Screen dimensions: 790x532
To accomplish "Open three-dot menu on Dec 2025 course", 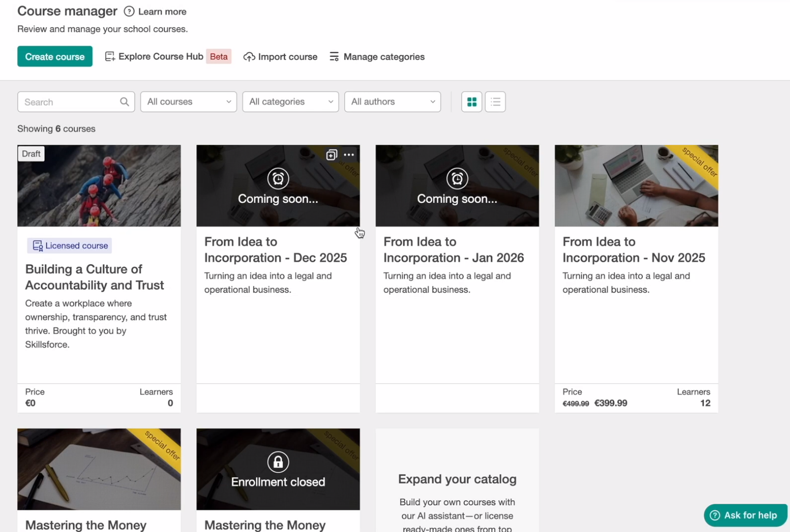I will tap(349, 155).
